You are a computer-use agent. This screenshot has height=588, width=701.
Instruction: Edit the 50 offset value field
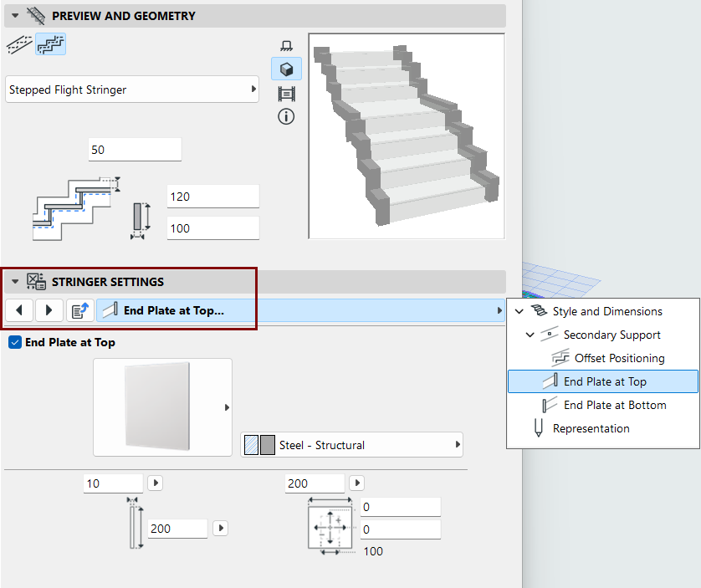135,150
